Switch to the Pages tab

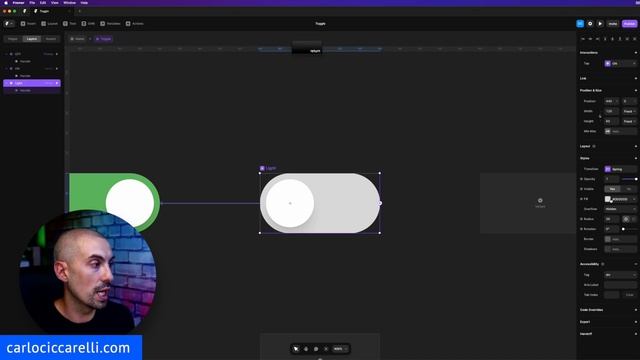[x=13, y=39]
